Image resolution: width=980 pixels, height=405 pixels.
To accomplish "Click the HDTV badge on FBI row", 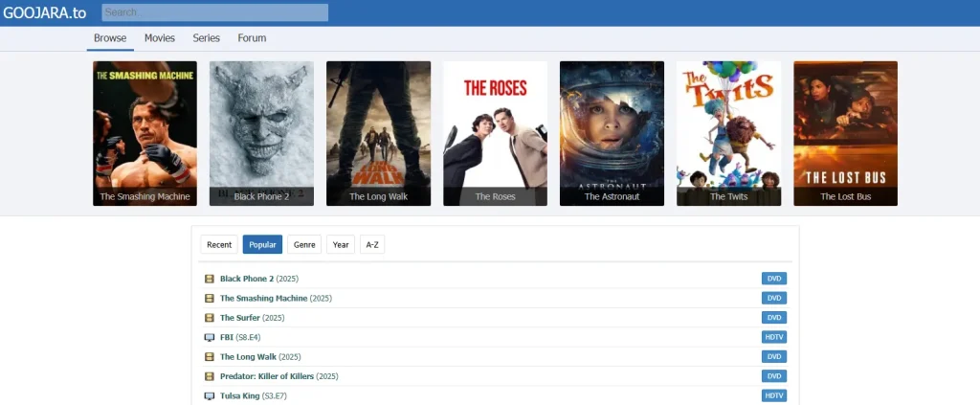I will pyautogui.click(x=773, y=337).
